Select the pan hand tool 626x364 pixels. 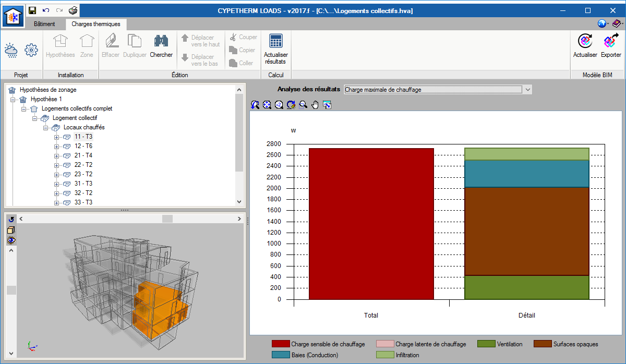tap(315, 105)
